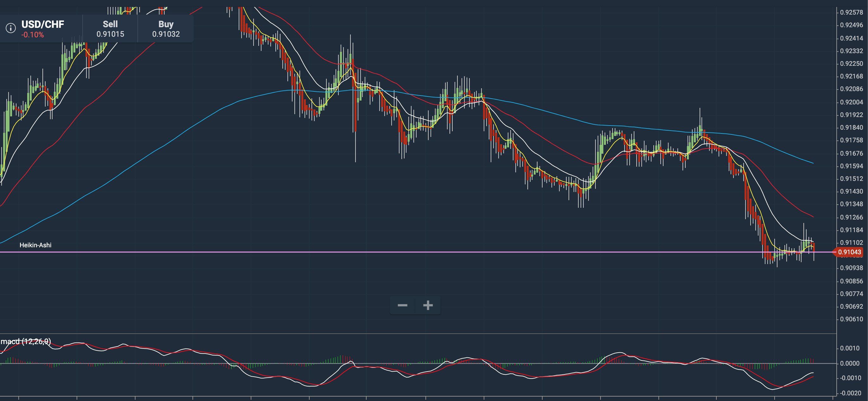This screenshot has width=868, height=401.
Task: Click the 0.91840 price axis label
Action: (852, 127)
